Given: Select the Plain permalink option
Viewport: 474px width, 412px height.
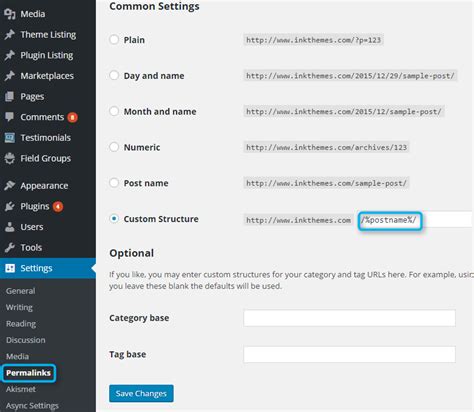Looking at the screenshot, I should coord(114,40).
